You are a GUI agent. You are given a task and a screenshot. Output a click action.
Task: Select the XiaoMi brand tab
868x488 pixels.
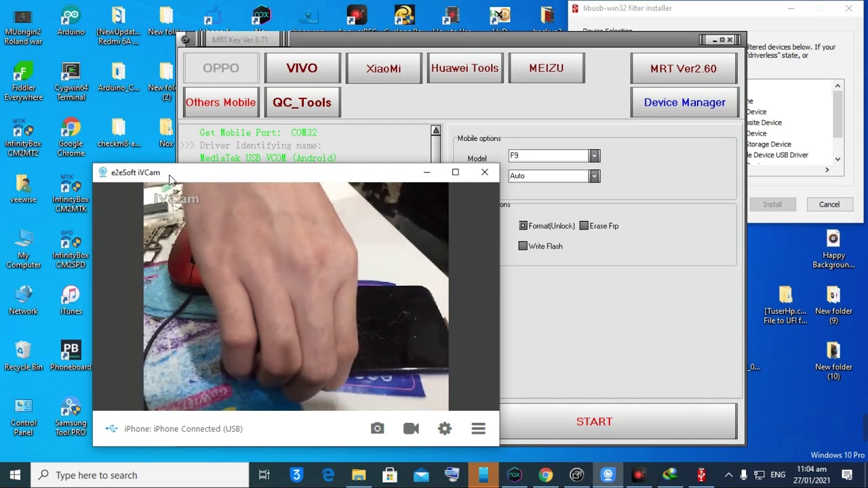(384, 68)
